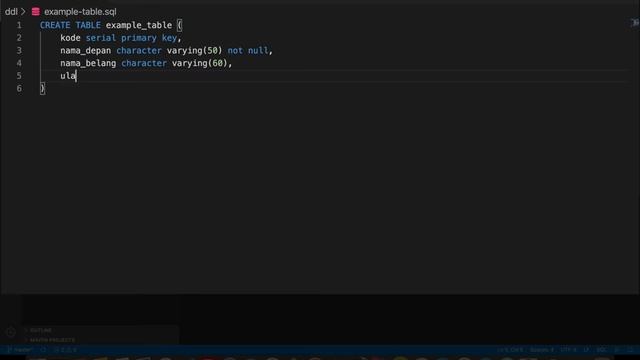Open errors and warnings status indicator
640x360 pixels.
[65, 350]
